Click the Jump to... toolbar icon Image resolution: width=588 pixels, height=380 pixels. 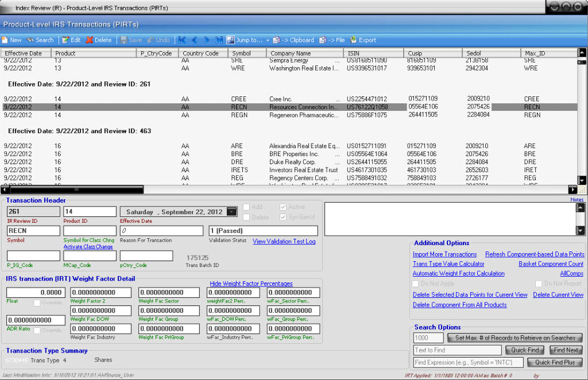pos(230,40)
